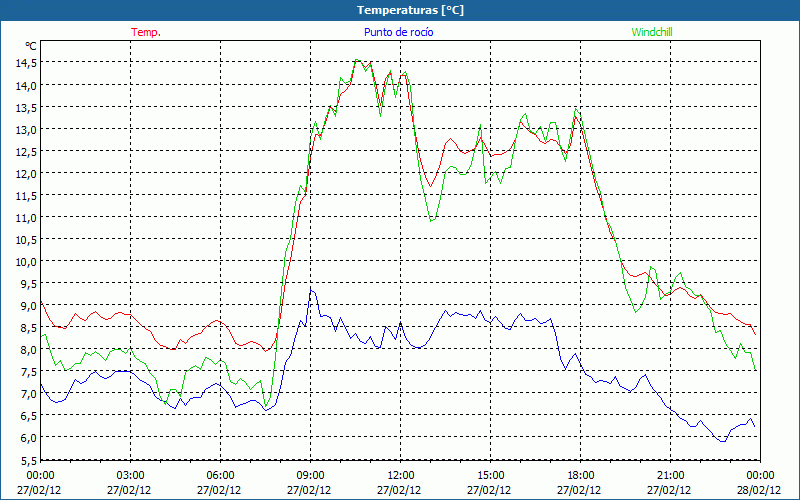800x500 pixels.
Task: Click the 27/02/12 date under 21:00
Action: (x=669, y=490)
